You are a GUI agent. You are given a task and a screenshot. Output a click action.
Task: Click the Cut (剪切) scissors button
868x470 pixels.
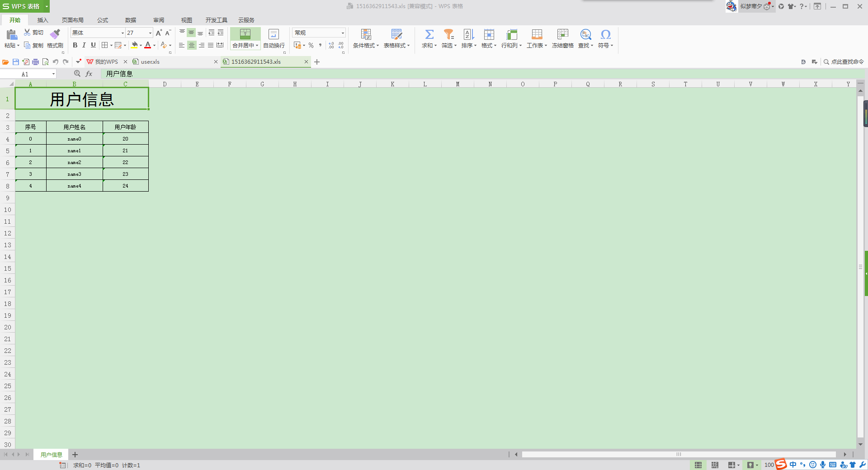click(33, 33)
